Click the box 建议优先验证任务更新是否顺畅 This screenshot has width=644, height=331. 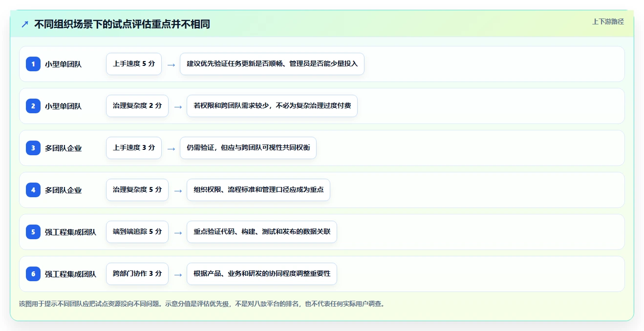click(272, 64)
